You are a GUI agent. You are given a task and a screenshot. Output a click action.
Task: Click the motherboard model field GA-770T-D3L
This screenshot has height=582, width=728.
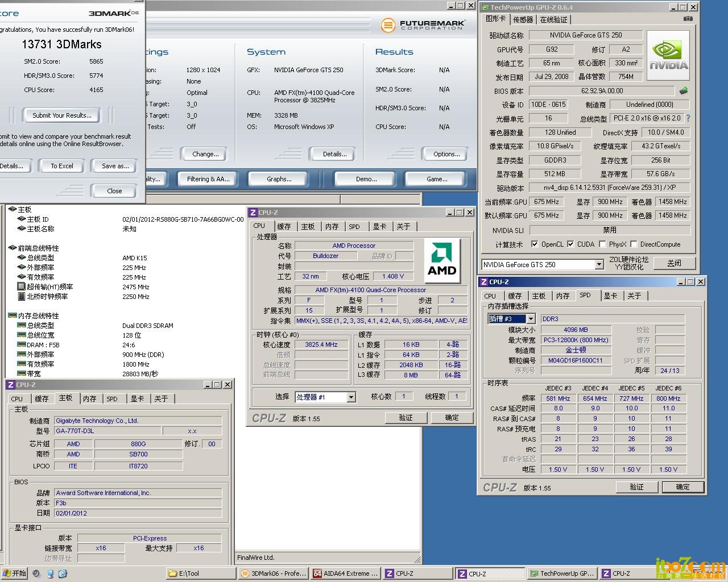[107, 431]
